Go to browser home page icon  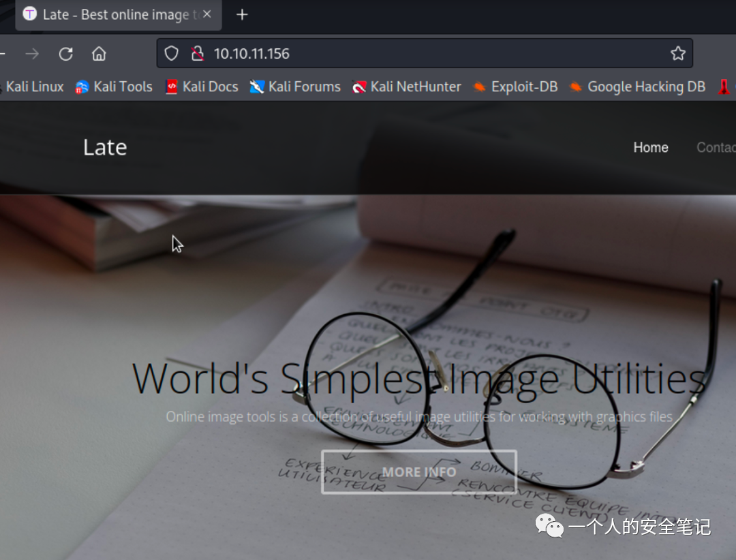coord(99,54)
